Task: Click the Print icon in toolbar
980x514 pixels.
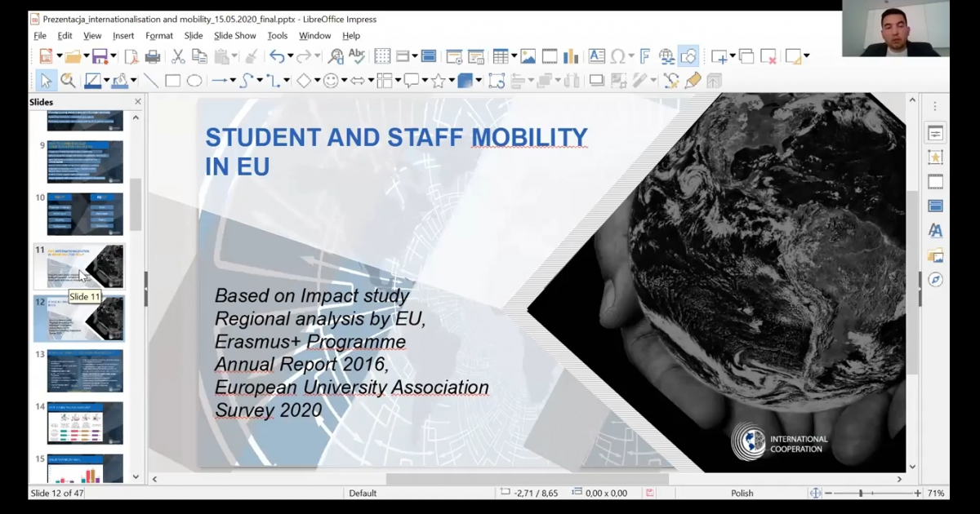Action: (152, 56)
